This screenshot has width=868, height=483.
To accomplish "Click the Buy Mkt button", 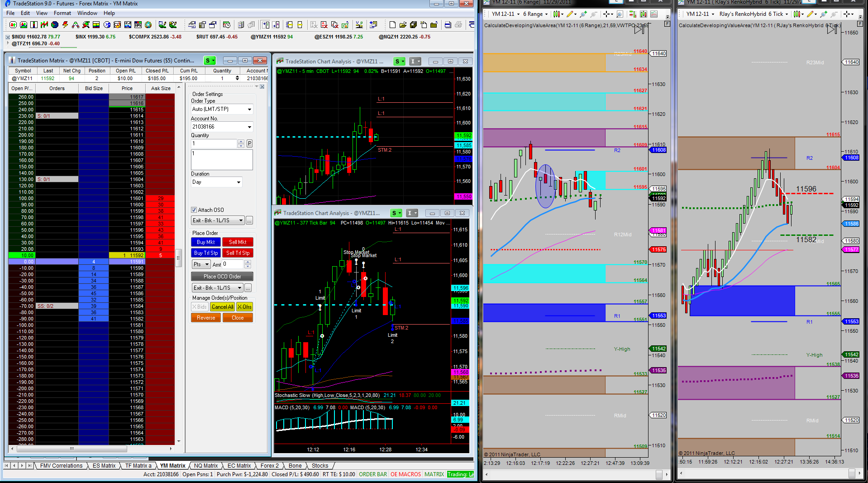I will [x=206, y=242].
